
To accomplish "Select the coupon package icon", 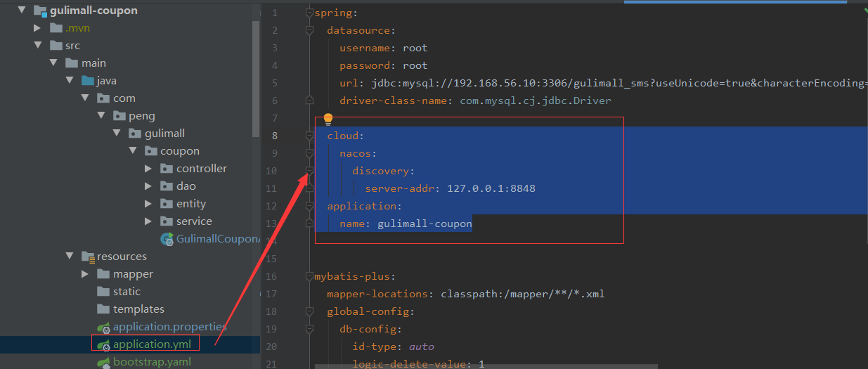I will (150, 151).
